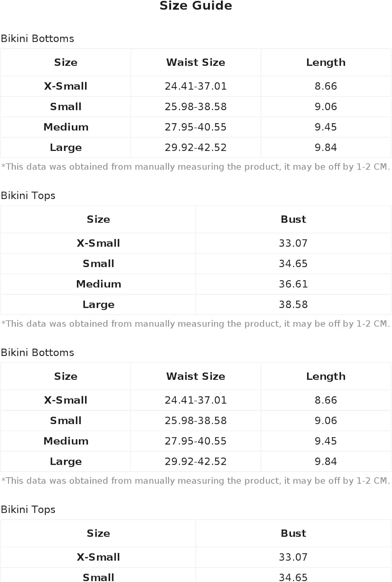
Task: Click bust value 36.61
Action: pos(293,284)
